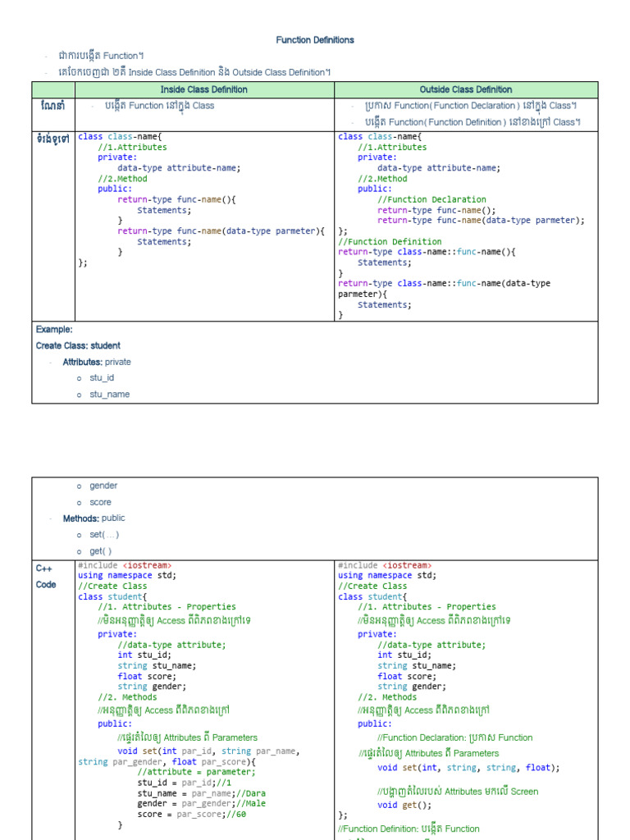Click 'void set(int par_id, string par_name,' line
Screen dimensions: 630x840
coord(208,751)
